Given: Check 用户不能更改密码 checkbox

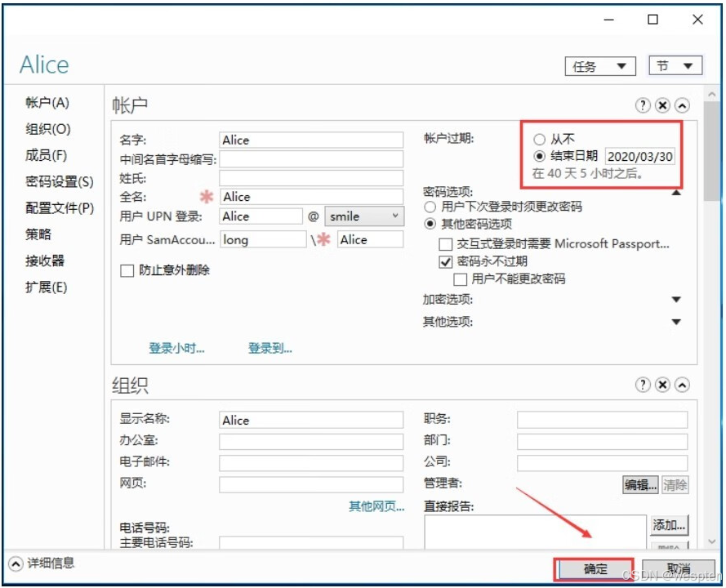Looking at the screenshot, I should [x=460, y=279].
